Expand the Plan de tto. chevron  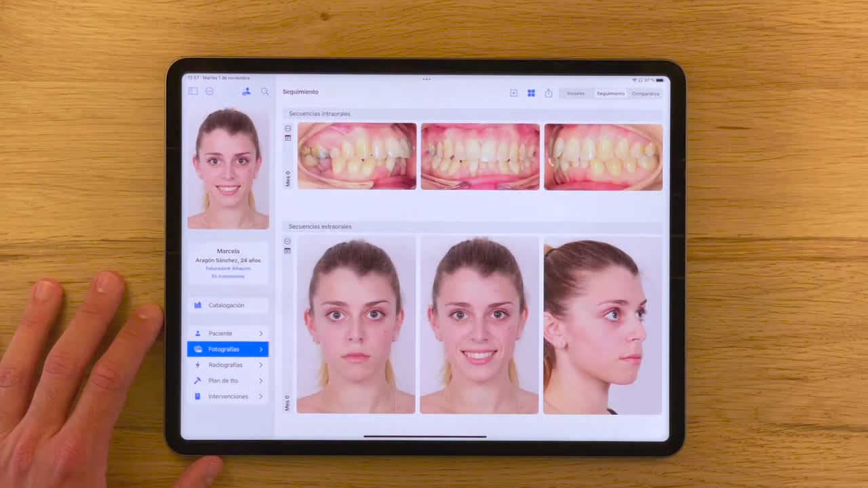(x=261, y=381)
